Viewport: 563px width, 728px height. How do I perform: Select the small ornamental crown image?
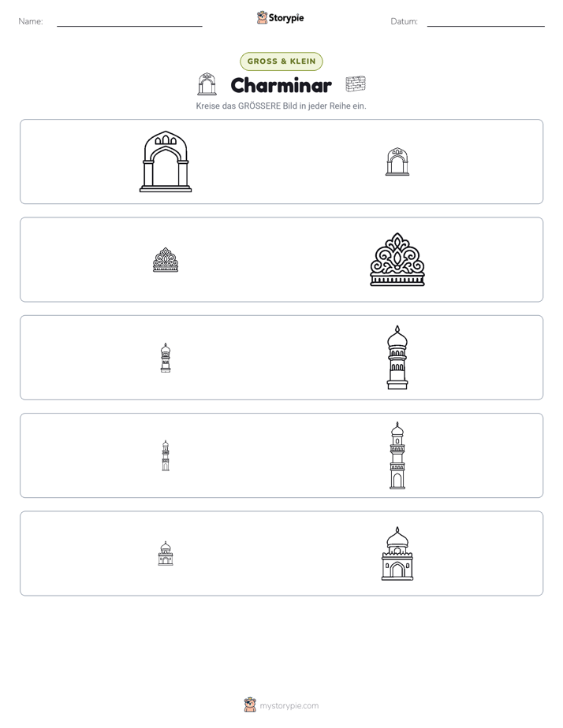(x=166, y=260)
